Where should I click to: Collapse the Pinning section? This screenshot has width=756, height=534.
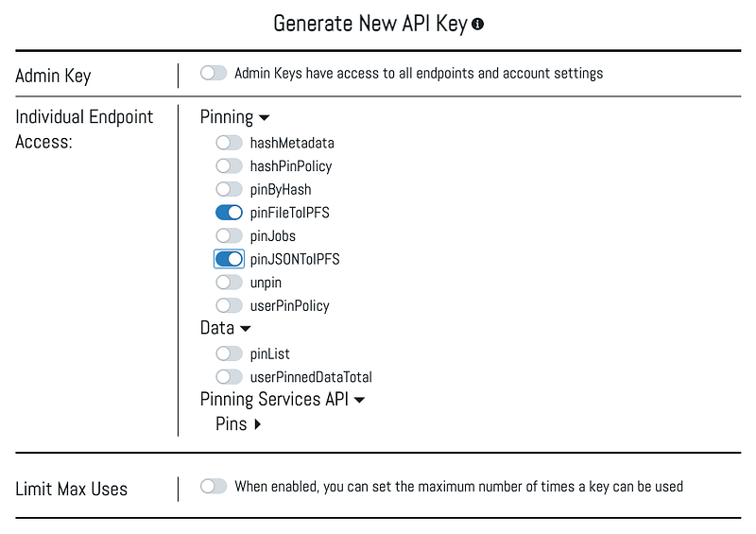coord(264,118)
